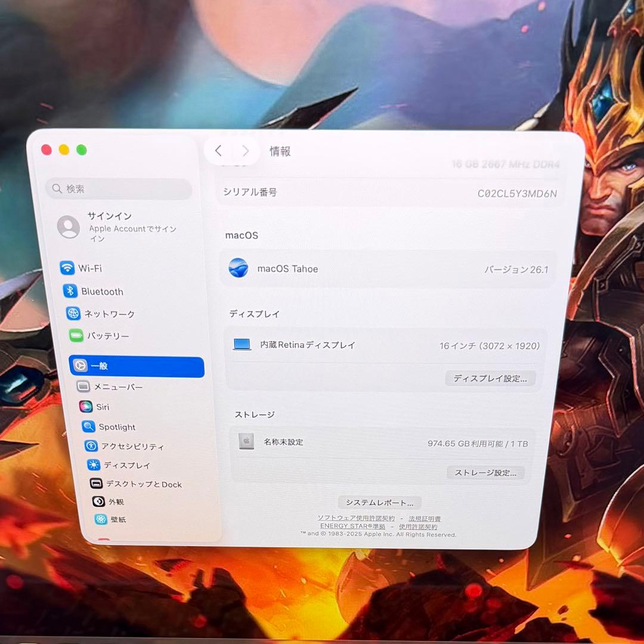Image resolution: width=644 pixels, height=644 pixels.
Task: Open ディスプレイ設定 from the display section
Action: click(x=490, y=378)
